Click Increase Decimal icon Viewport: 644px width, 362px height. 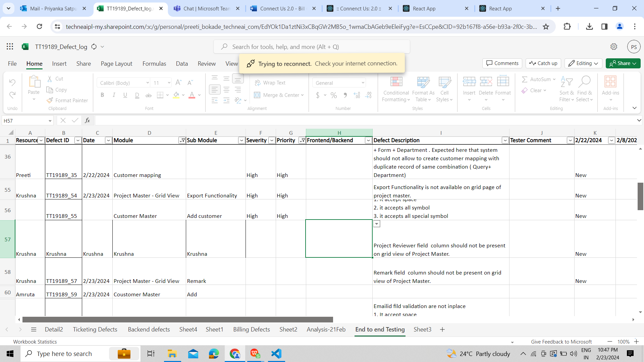[357, 95]
